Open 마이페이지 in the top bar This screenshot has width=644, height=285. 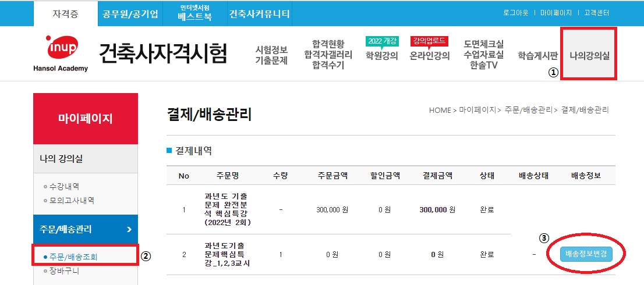[556, 13]
